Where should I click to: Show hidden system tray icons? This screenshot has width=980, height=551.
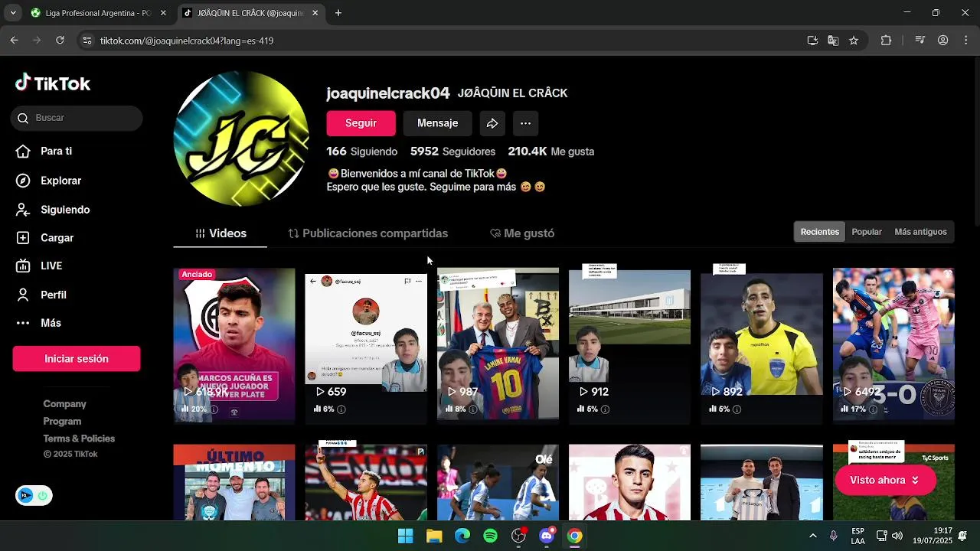point(812,536)
